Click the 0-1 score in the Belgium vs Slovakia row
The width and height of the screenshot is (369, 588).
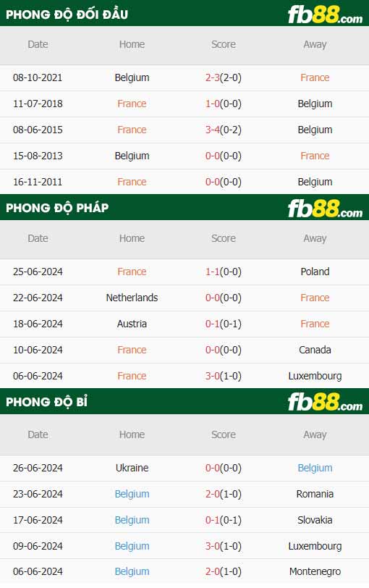point(213,520)
